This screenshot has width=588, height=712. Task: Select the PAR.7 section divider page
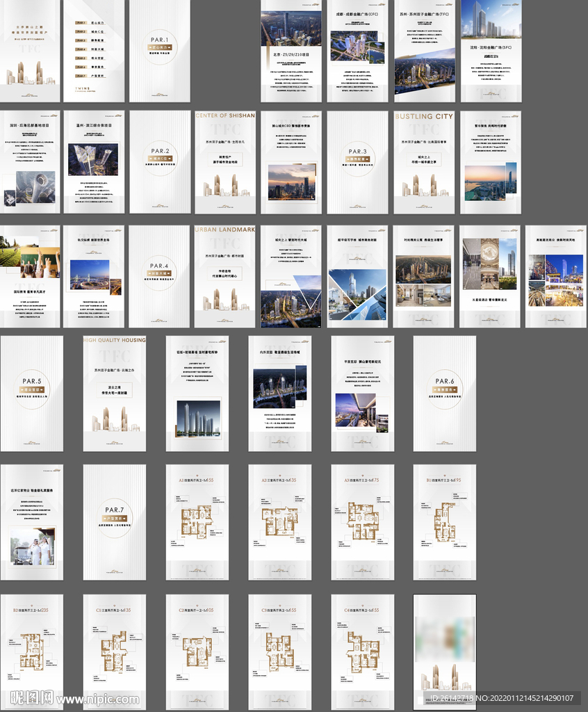[115, 522]
